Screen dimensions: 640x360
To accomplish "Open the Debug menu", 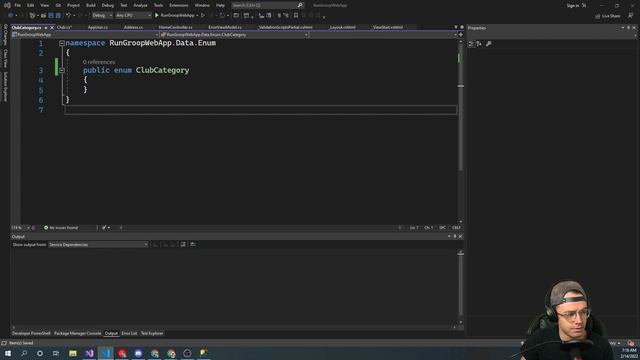I will [108, 5].
